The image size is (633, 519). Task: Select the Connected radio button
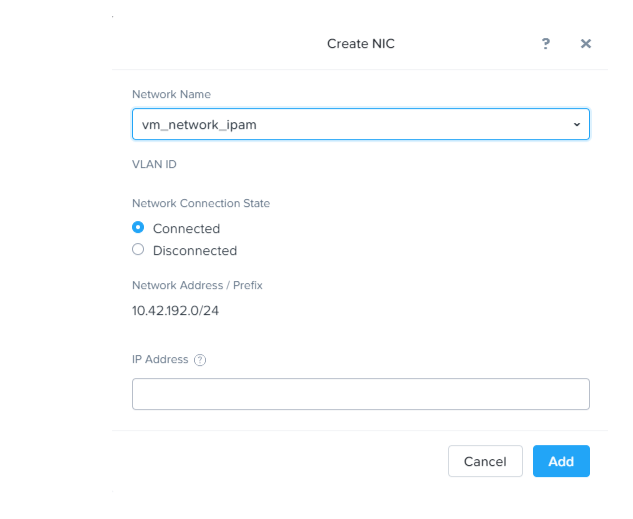point(138,227)
